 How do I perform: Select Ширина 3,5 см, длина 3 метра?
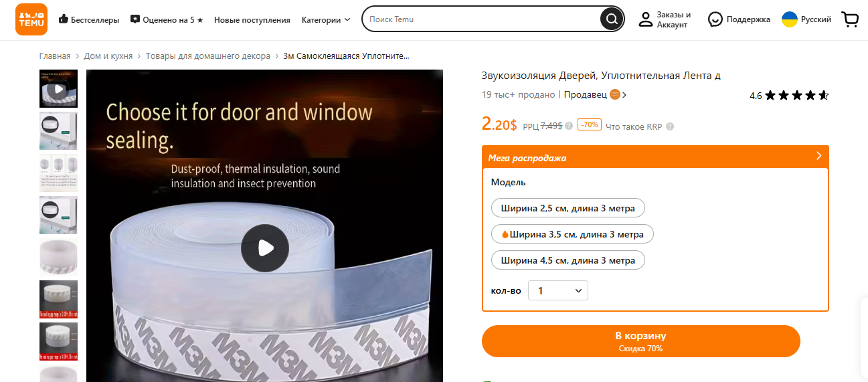tap(572, 234)
